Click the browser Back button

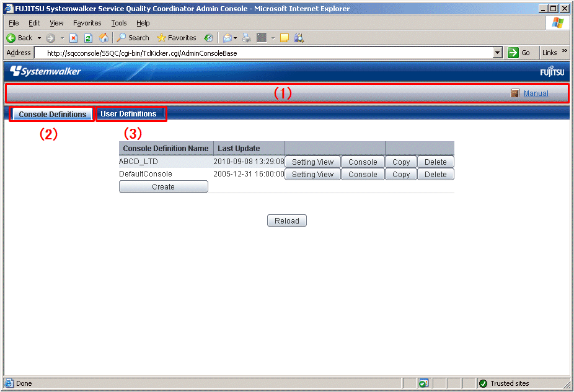click(x=19, y=38)
